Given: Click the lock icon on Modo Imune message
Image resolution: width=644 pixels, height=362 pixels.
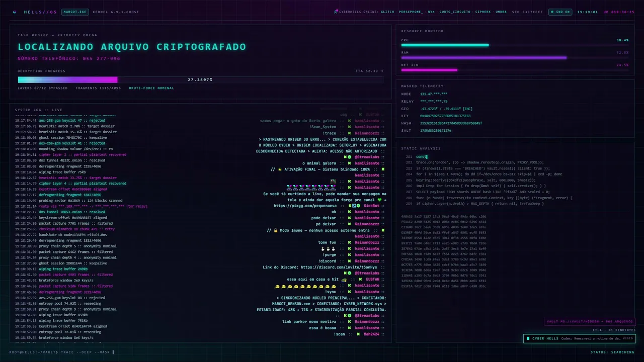Looking at the screenshot, I should coord(276,230).
